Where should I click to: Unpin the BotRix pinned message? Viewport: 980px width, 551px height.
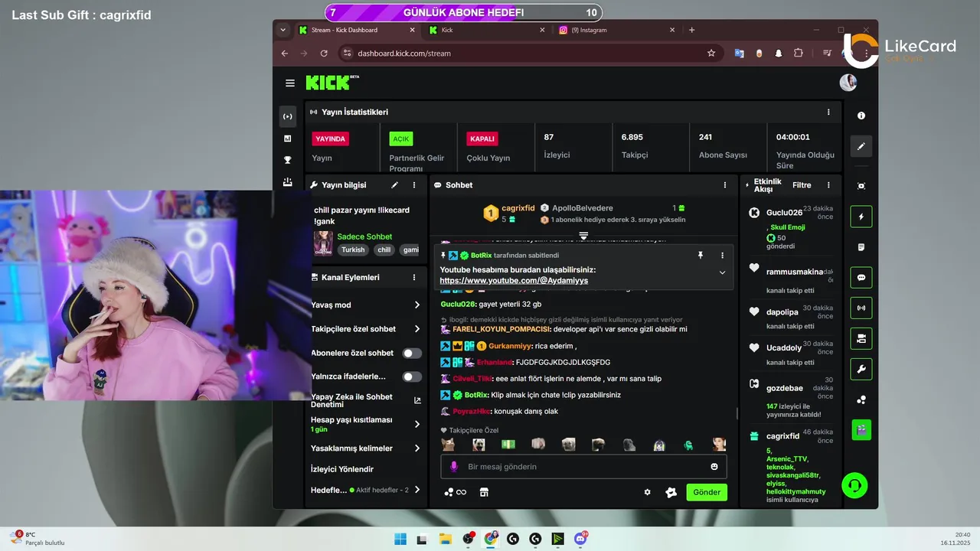click(700, 255)
